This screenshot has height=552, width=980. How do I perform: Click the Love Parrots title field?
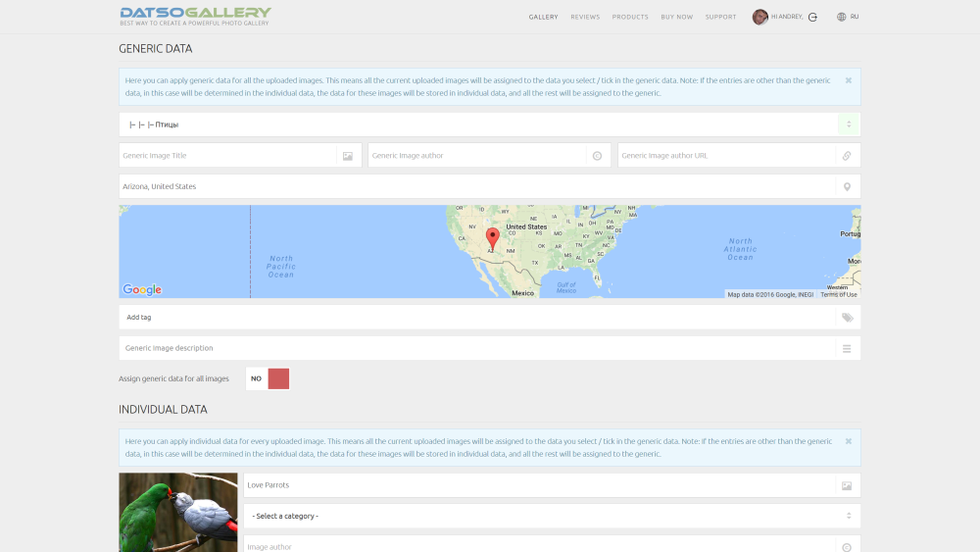[537, 485]
